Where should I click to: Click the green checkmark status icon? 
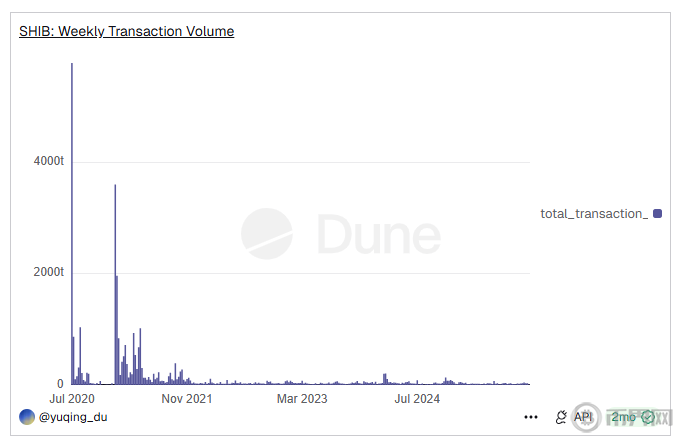tap(648, 417)
